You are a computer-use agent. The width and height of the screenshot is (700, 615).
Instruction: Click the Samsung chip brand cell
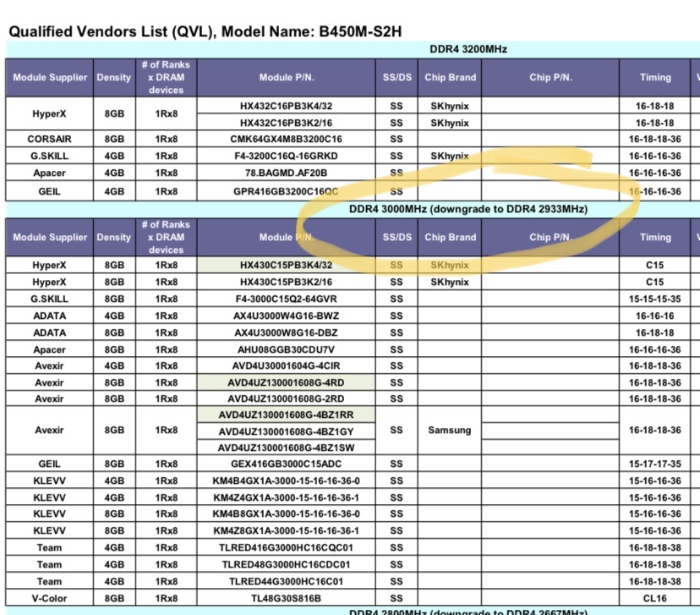pos(450,430)
